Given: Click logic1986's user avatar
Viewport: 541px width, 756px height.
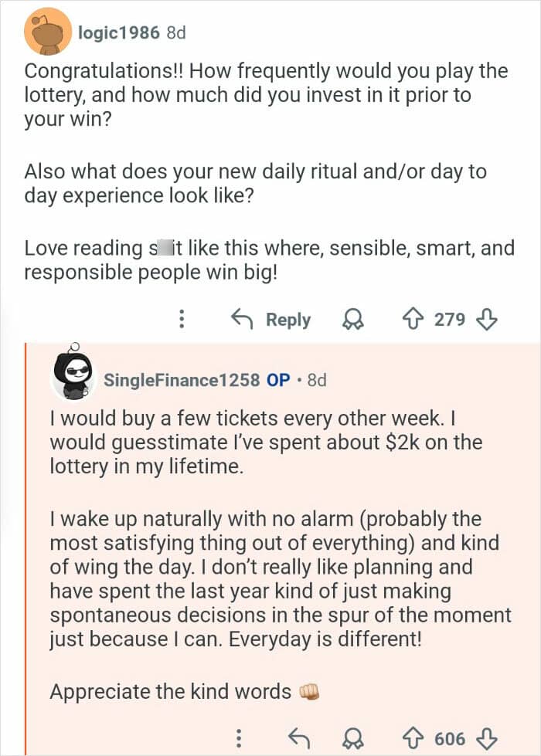Looking at the screenshot, I should [48, 31].
